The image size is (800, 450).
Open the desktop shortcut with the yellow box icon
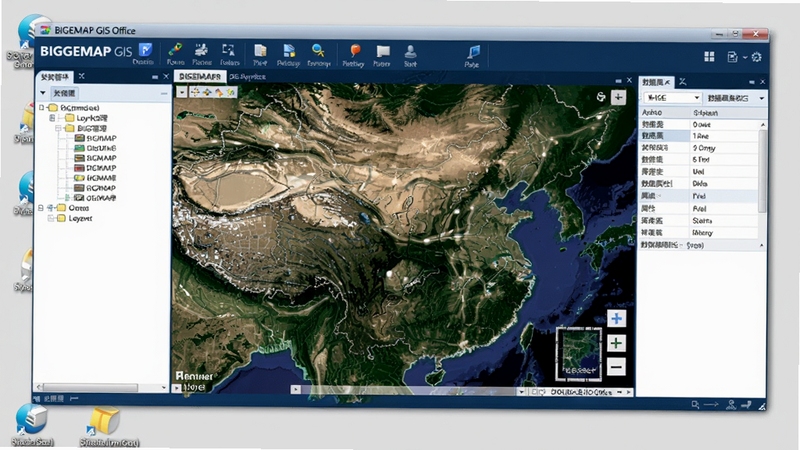coord(106,421)
